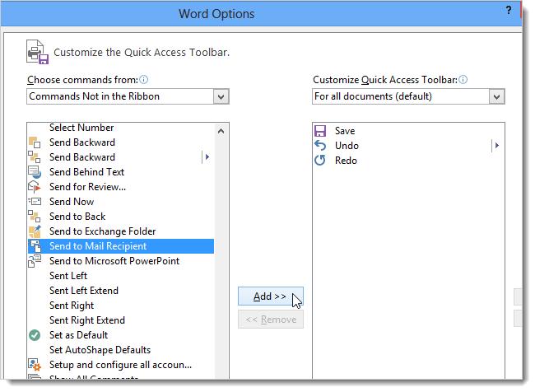
Task: Click the Setup and configure accounts icon
Action: (x=35, y=365)
